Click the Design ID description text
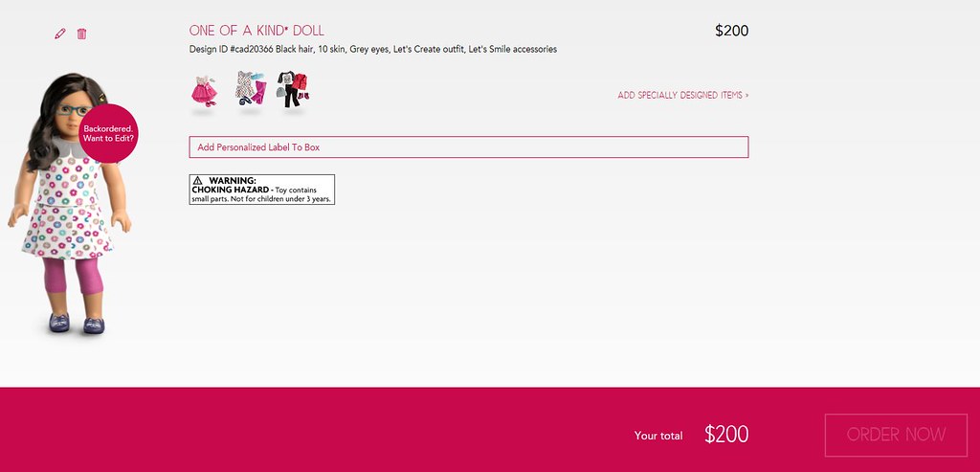This screenshot has height=472, width=980. (373, 49)
